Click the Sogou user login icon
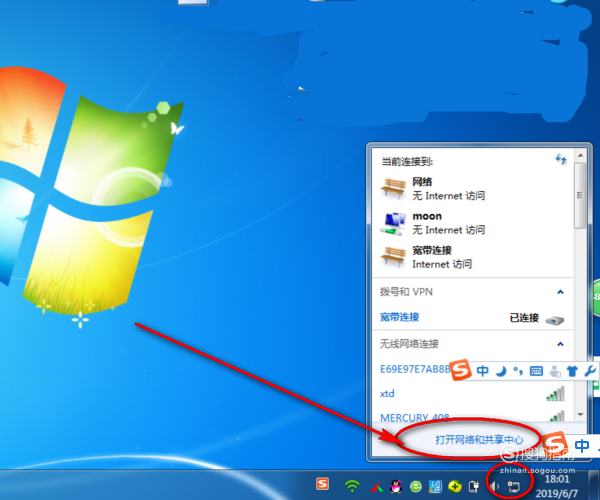The height and width of the screenshot is (500, 600). (x=554, y=371)
